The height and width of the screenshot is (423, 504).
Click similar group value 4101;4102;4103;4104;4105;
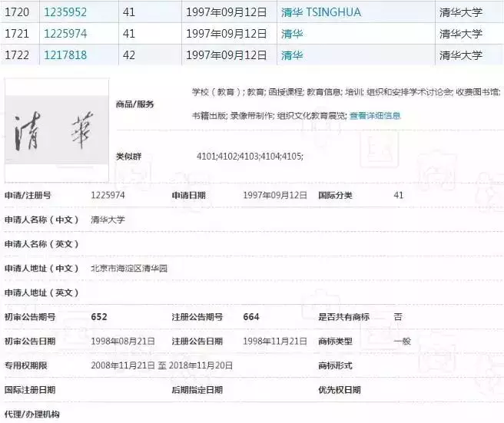coord(250,157)
